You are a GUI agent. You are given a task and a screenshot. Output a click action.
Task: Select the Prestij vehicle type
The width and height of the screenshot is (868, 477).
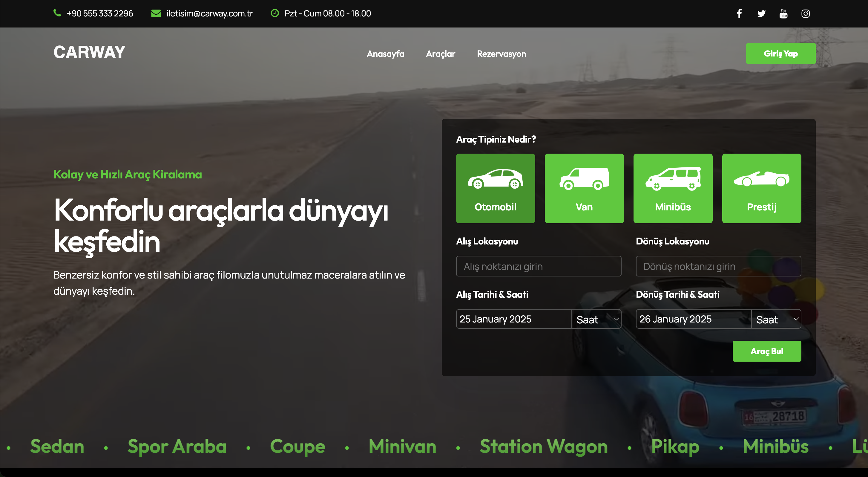(762, 188)
